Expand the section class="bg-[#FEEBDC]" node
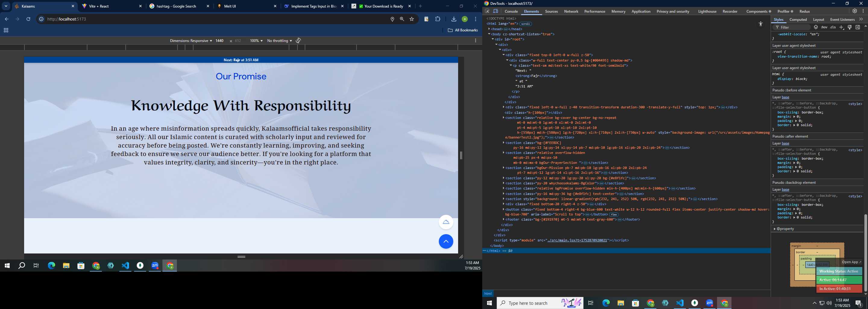The height and width of the screenshot is (309, 868). click(x=503, y=143)
